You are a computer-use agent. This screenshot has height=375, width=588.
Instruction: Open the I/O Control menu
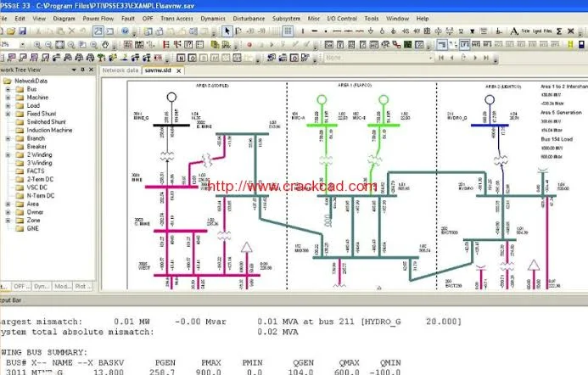click(342, 19)
